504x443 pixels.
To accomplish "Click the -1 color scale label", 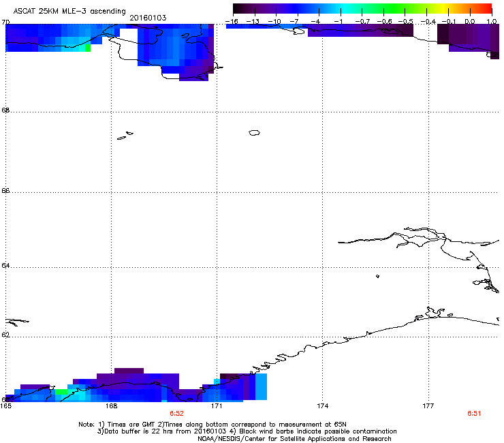I will coord(338,22).
